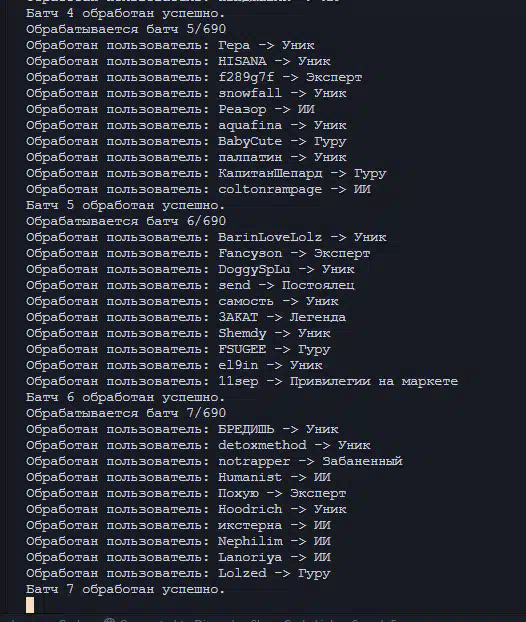Viewport: 526px width, 622px height.
Task: Click the 'Забаненный' status for notrapper
Action: pyautogui.click(x=362, y=461)
